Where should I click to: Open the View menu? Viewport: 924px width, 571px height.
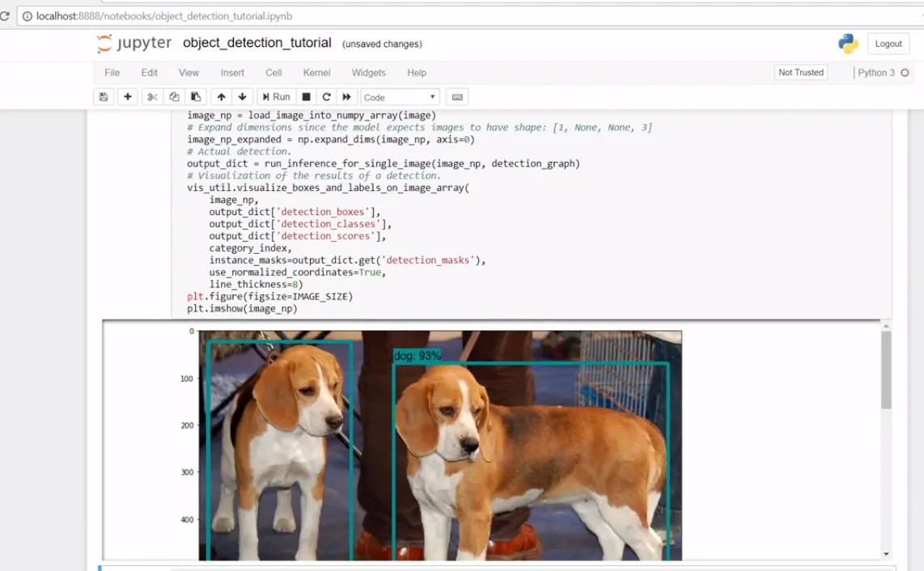(189, 73)
